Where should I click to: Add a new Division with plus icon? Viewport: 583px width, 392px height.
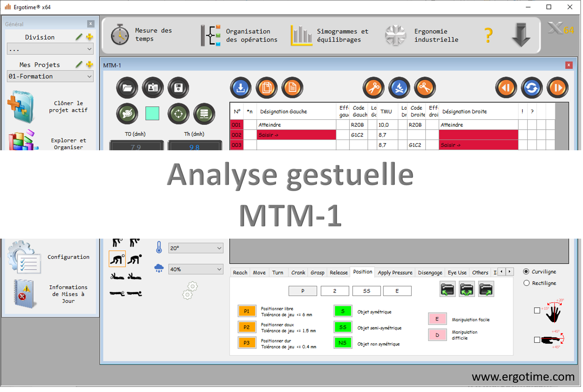pyautogui.click(x=90, y=37)
